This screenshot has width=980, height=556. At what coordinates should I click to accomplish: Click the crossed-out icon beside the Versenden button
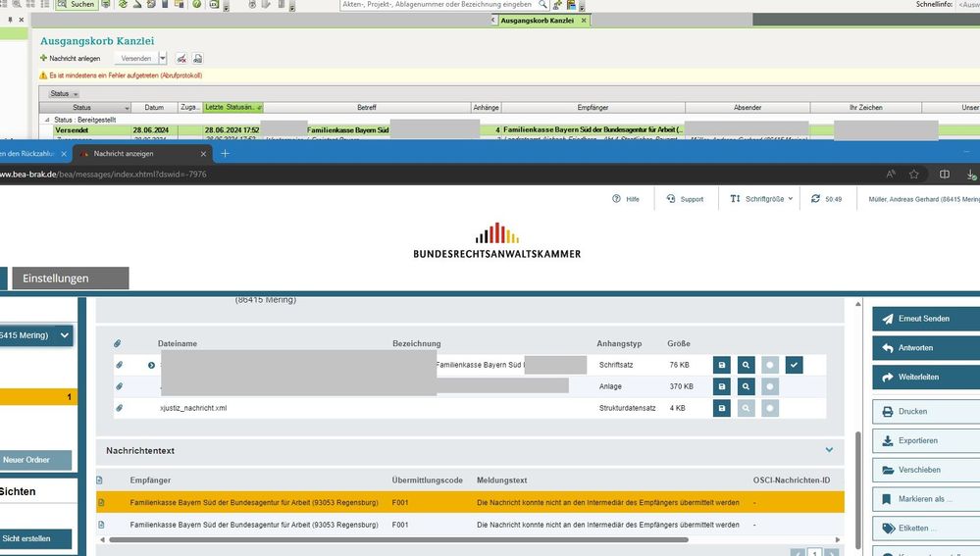(x=181, y=58)
